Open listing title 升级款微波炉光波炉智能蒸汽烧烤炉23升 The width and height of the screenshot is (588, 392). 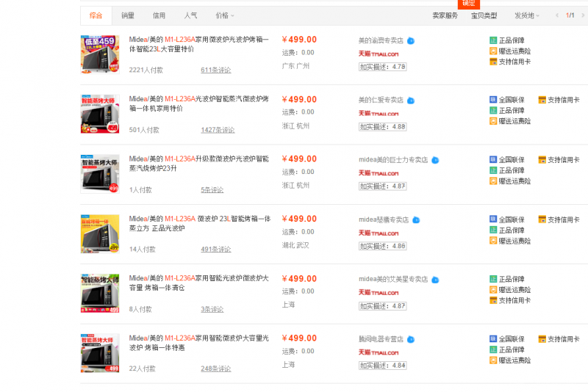tap(198, 164)
